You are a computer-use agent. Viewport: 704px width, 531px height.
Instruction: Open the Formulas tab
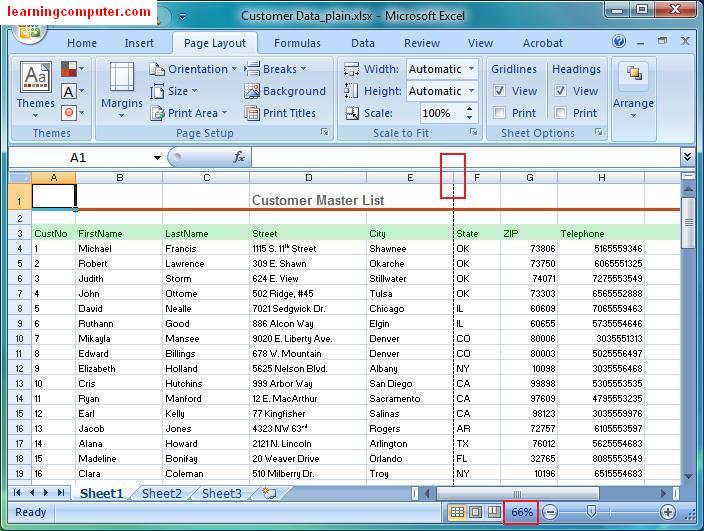(297, 43)
